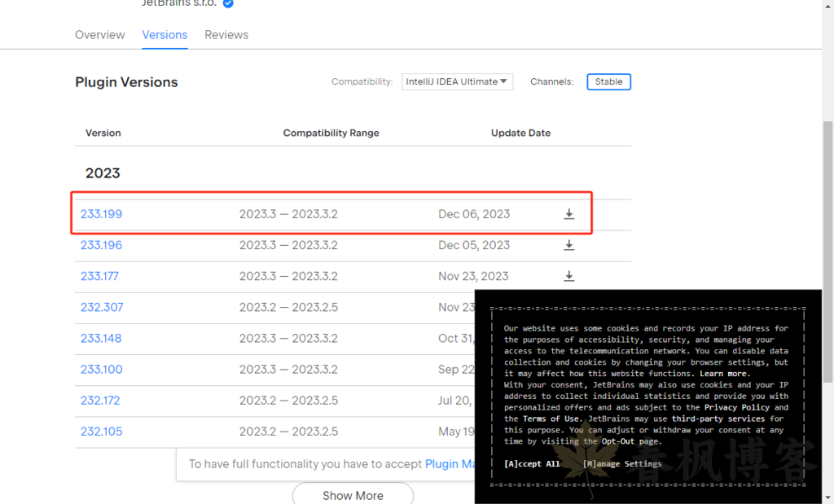Follow the Privacy Policy link
The image size is (834, 504).
tap(736, 407)
